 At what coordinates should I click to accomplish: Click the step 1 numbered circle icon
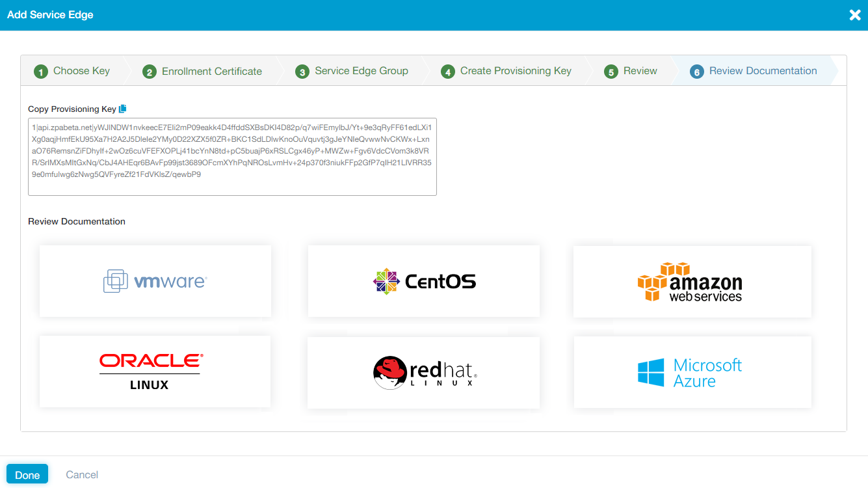coord(41,71)
